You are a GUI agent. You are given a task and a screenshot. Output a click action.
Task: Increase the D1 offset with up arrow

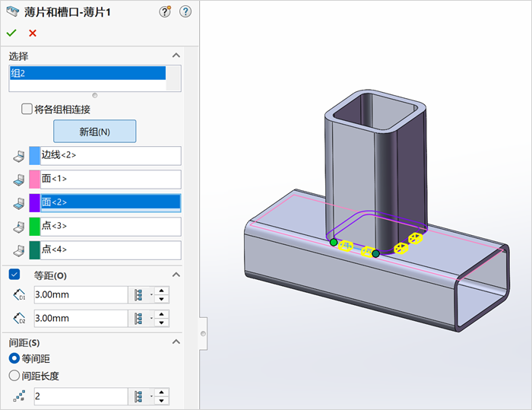point(161,291)
